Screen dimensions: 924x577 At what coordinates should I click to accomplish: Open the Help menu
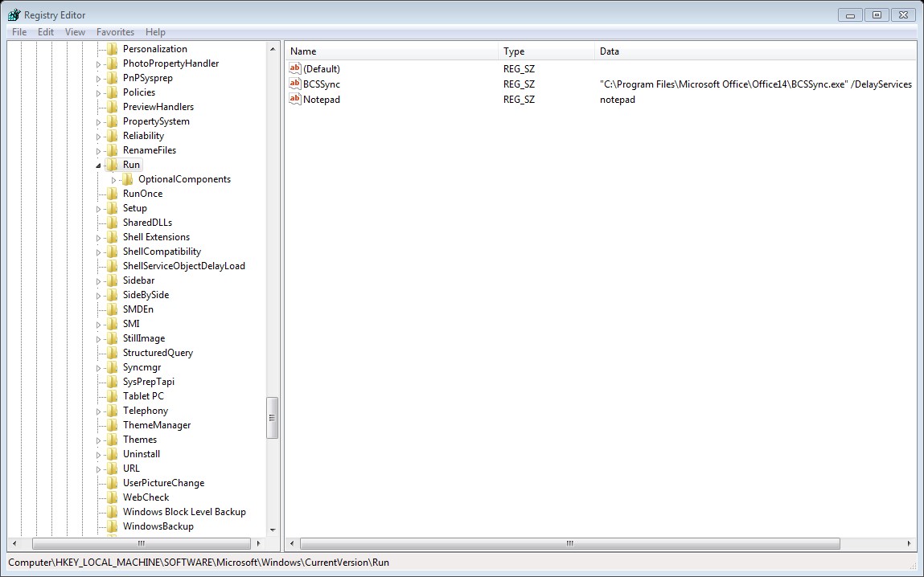coord(155,32)
